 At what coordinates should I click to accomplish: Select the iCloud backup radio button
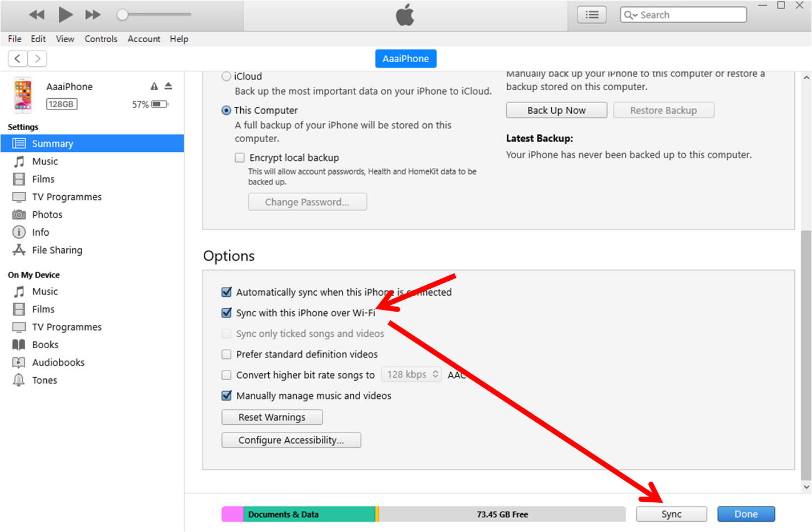coord(227,76)
